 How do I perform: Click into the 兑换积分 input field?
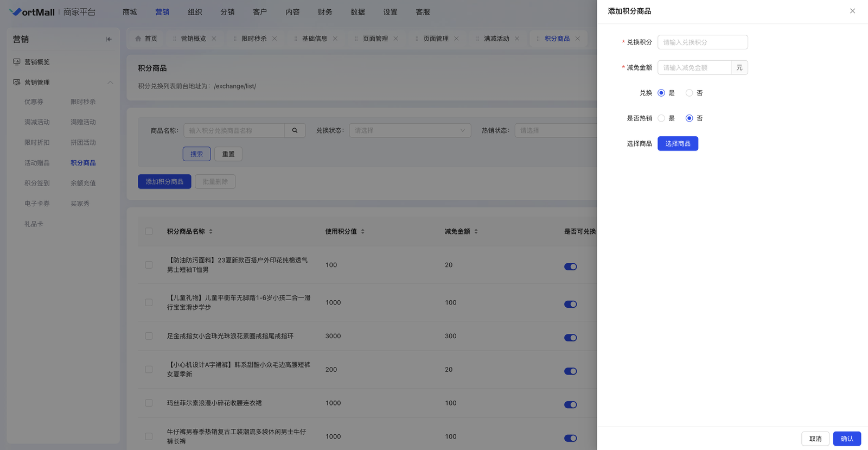(x=703, y=42)
